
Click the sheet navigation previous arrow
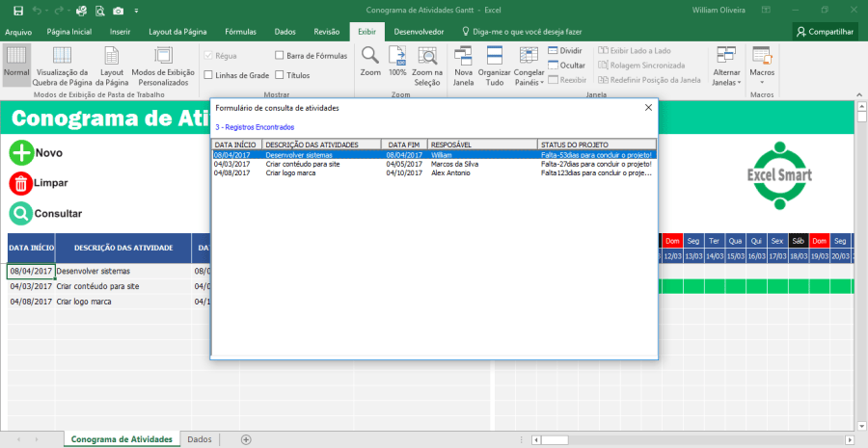coord(19,439)
